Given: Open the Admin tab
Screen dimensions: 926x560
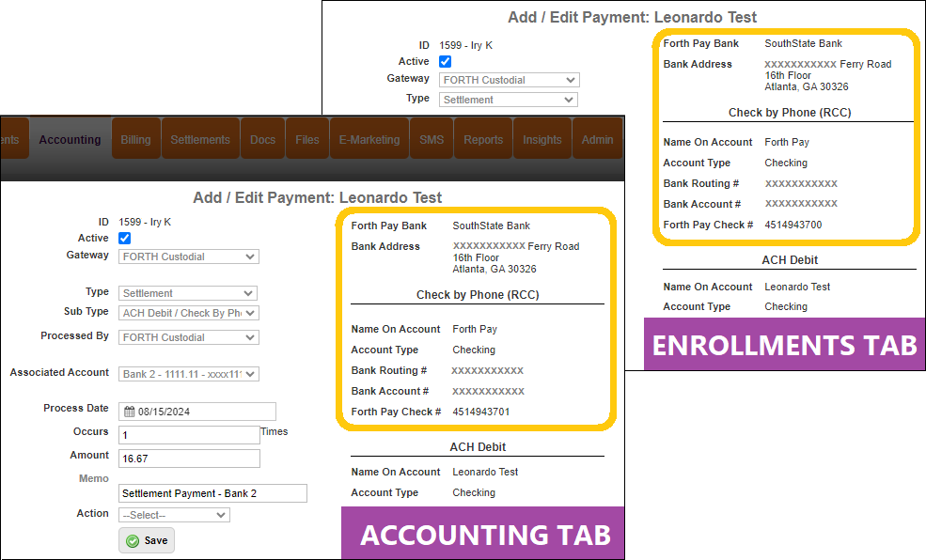Looking at the screenshot, I should point(597,139).
